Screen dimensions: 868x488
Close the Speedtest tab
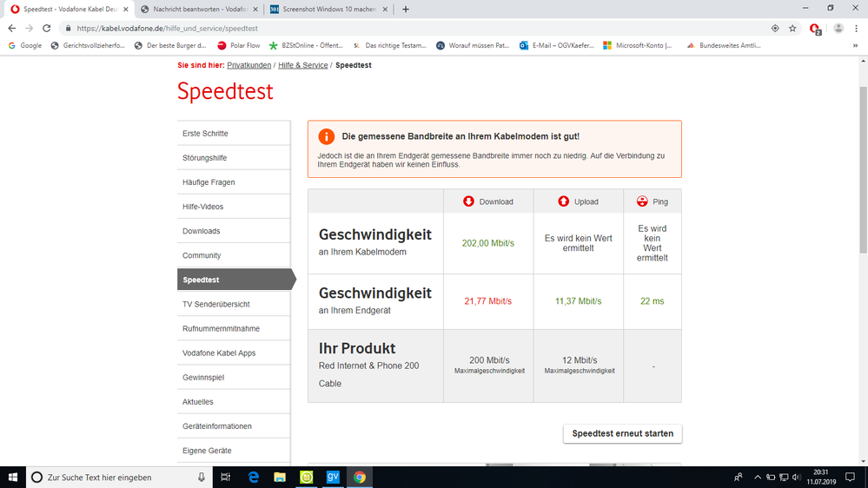pos(126,9)
